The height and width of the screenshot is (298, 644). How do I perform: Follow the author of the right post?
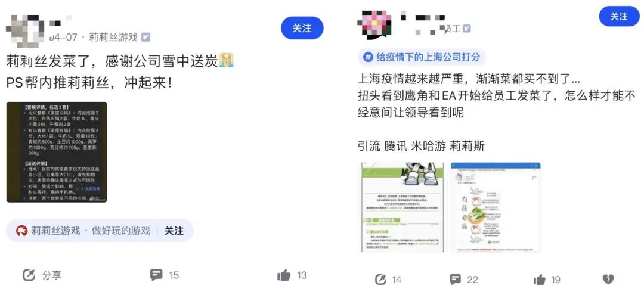(x=620, y=17)
